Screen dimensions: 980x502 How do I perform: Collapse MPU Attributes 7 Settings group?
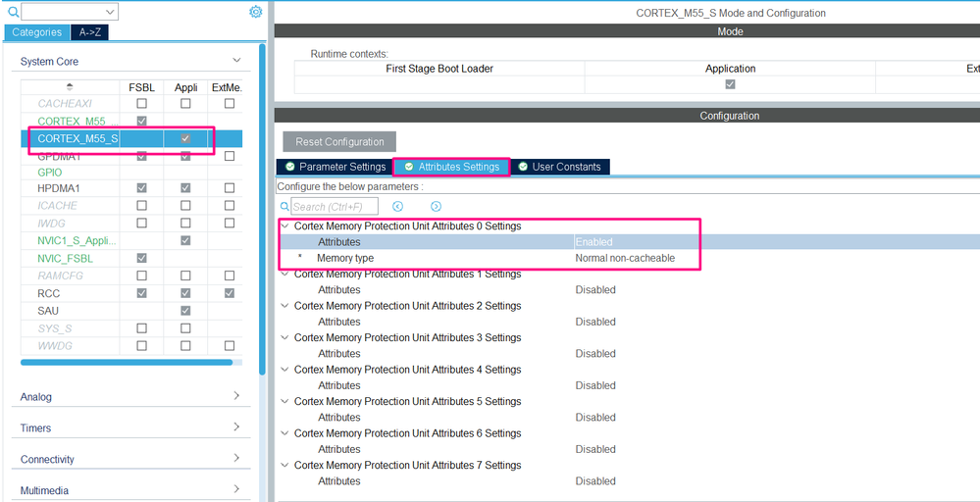point(285,465)
